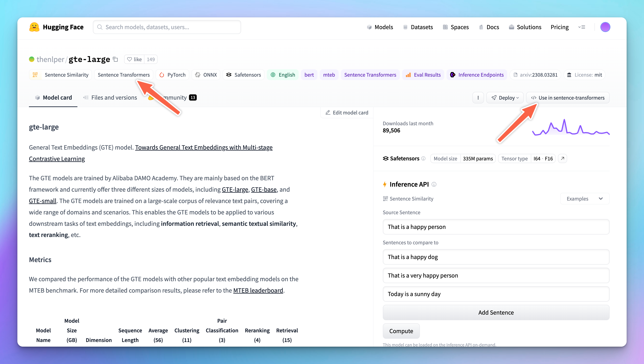
Task: Click the Use in sentence-transformers button
Action: tap(568, 98)
